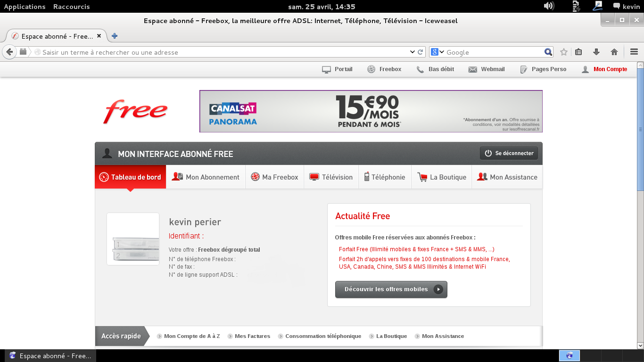Show bookmarks list icon in toolbar

[x=579, y=52]
